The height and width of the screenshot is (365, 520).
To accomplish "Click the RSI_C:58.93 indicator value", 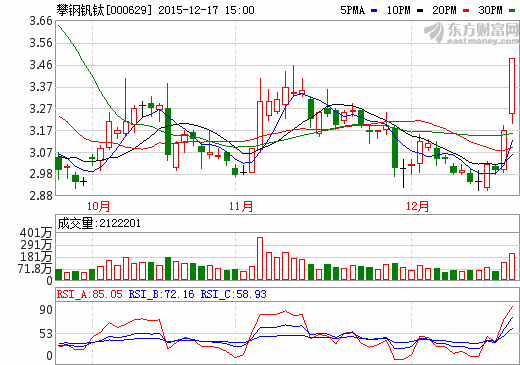I will click(x=233, y=294).
